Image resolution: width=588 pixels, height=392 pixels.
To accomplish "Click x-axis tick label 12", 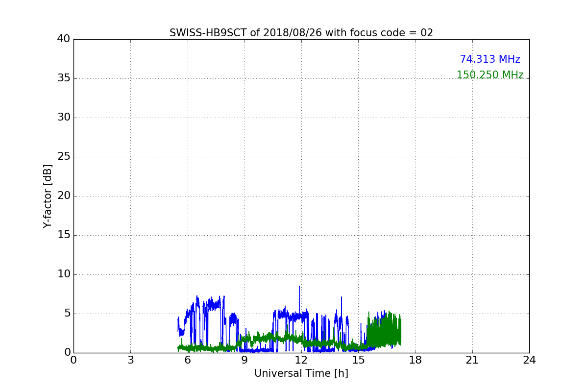I will tap(301, 360).
